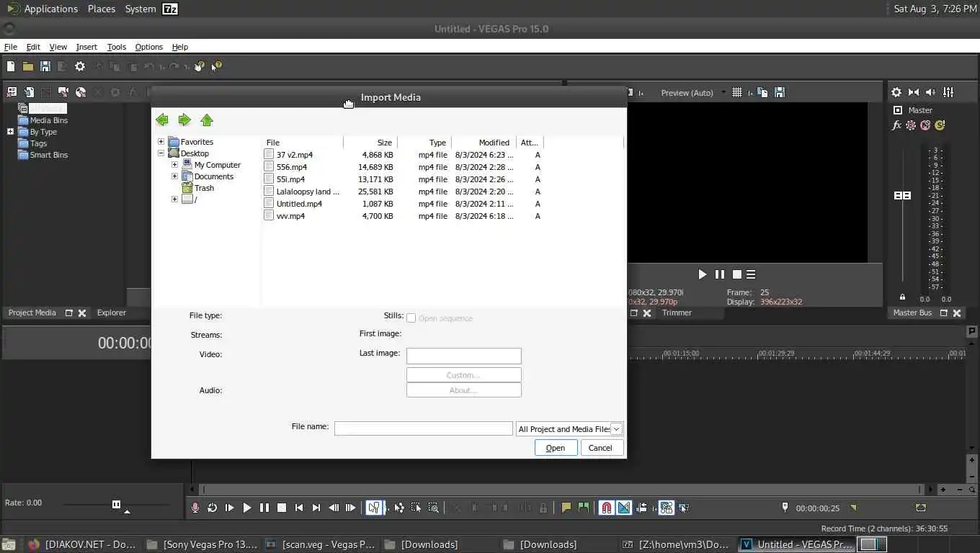Screen dimensions: 980x553
Task: Open the Insert menu
Action: tap(86, 47)
